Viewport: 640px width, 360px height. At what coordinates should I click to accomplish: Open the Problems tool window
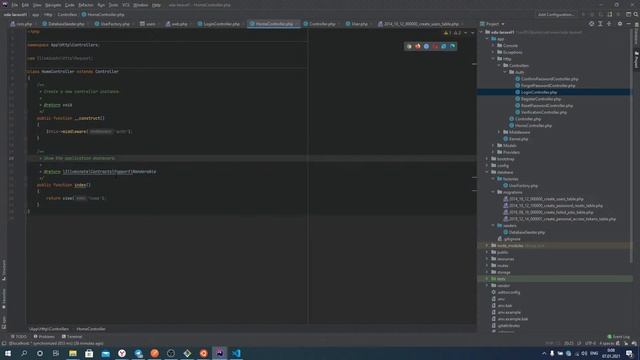[x=44, y=337]
